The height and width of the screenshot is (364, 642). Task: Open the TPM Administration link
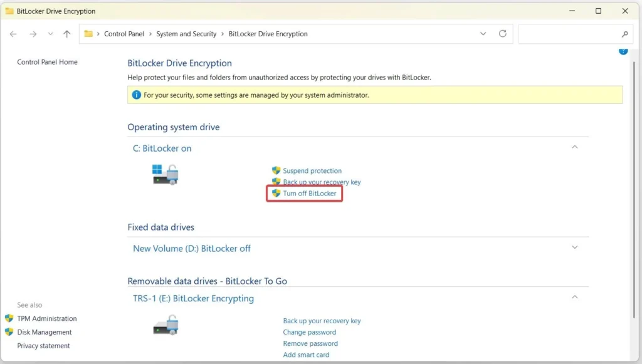pos(46,318)
